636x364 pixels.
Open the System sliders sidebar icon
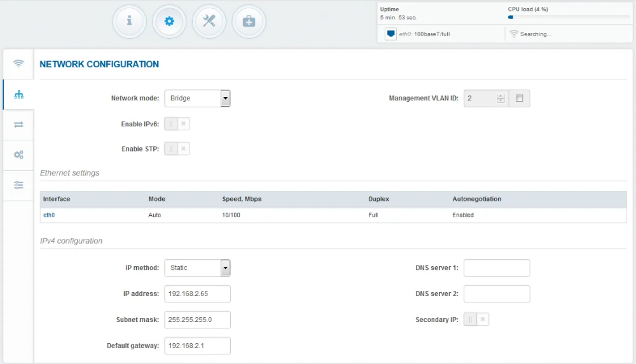click(18, 185)
